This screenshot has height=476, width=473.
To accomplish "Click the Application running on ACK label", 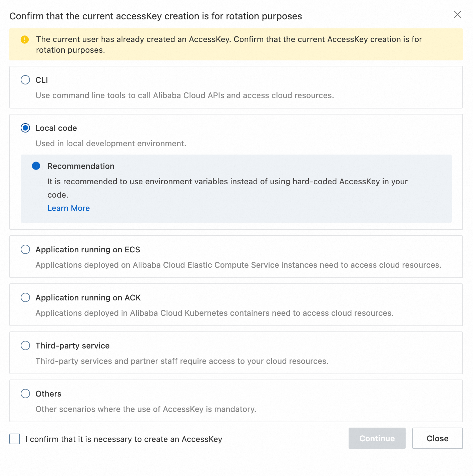I will [x=88, y=298].
